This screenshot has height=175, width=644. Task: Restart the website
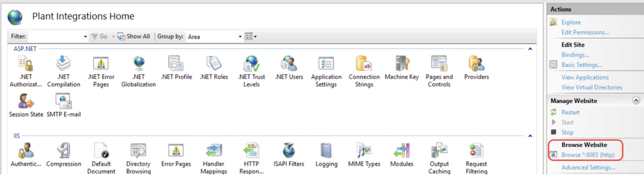tap(570, 112)
